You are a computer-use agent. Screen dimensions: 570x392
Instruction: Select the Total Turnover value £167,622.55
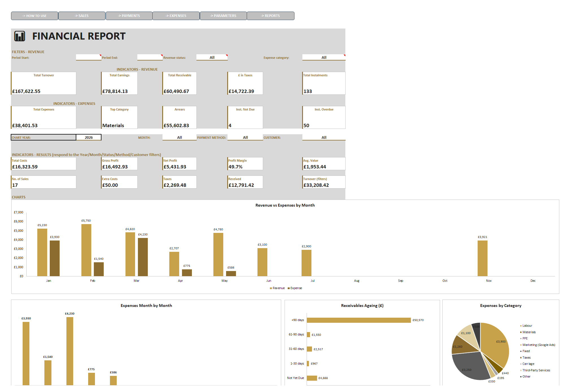tap(26, 91)
